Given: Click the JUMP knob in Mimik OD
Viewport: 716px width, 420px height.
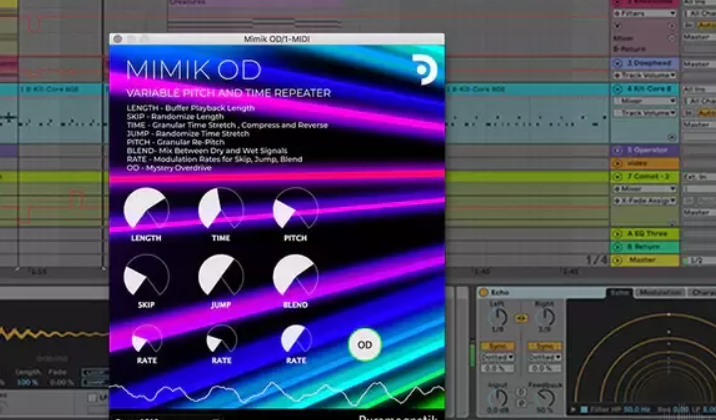Looking at the screenshot, I should click(x=221, y=275).
